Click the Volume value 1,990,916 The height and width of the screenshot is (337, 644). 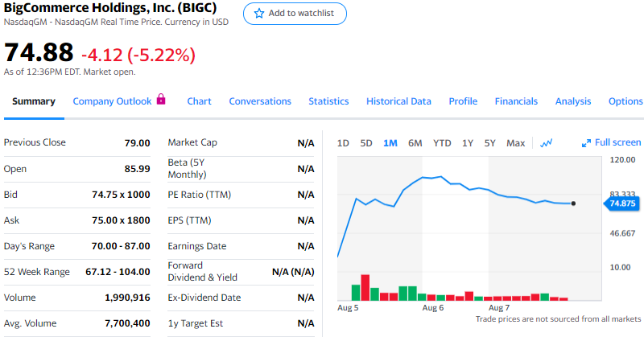(x=127, y=298)
